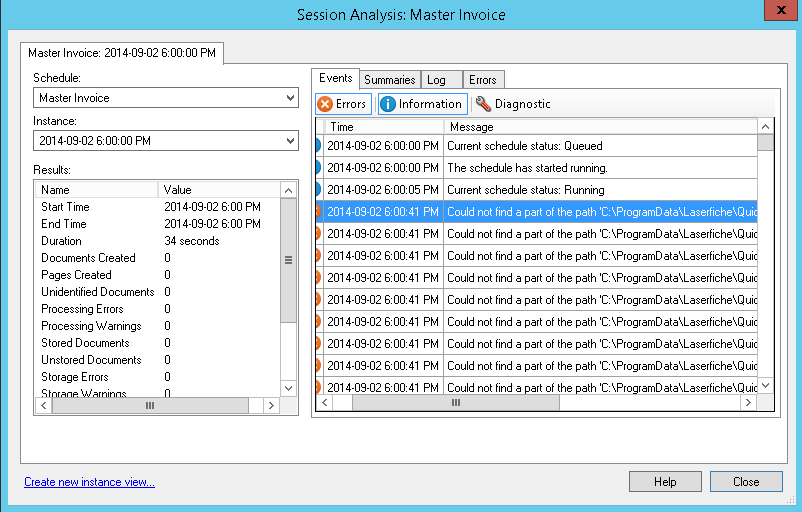Screen dimensions: 802x512
Task: Toggle the Errors filter button
Action: click(343, 104)
